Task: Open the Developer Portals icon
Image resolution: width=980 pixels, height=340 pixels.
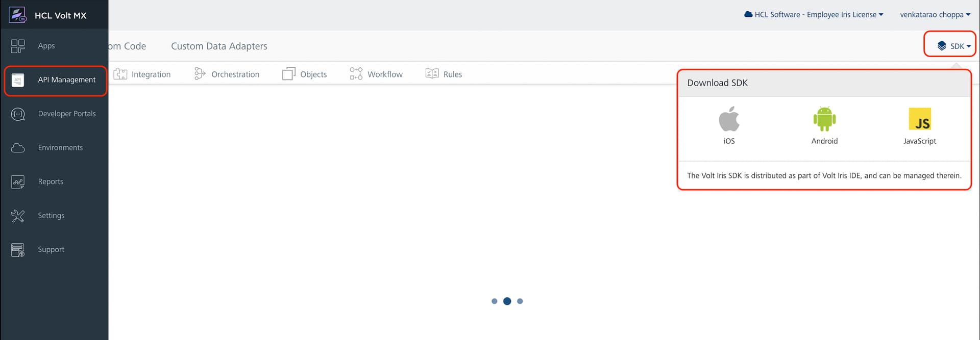Action: click(x=18, y=114)
